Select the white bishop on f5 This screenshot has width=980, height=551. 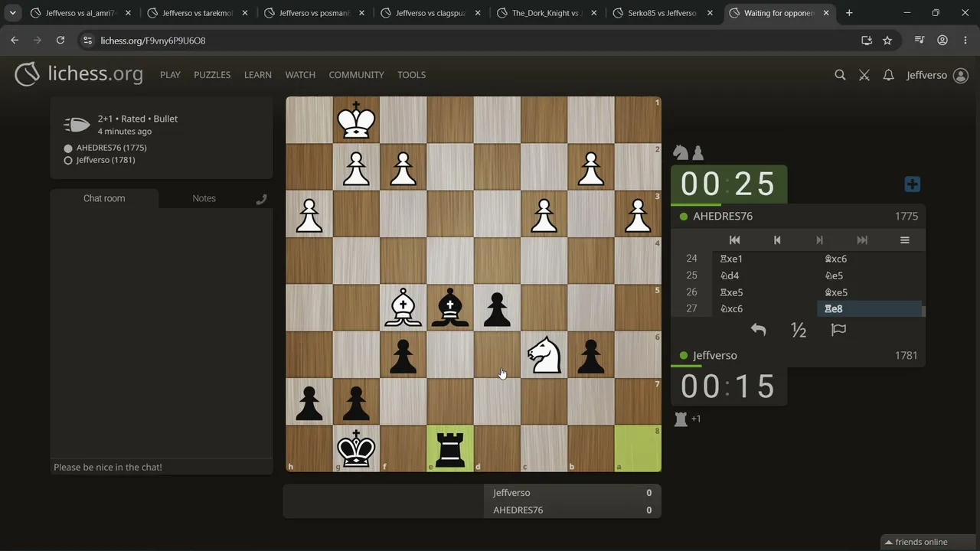point(403,308)
